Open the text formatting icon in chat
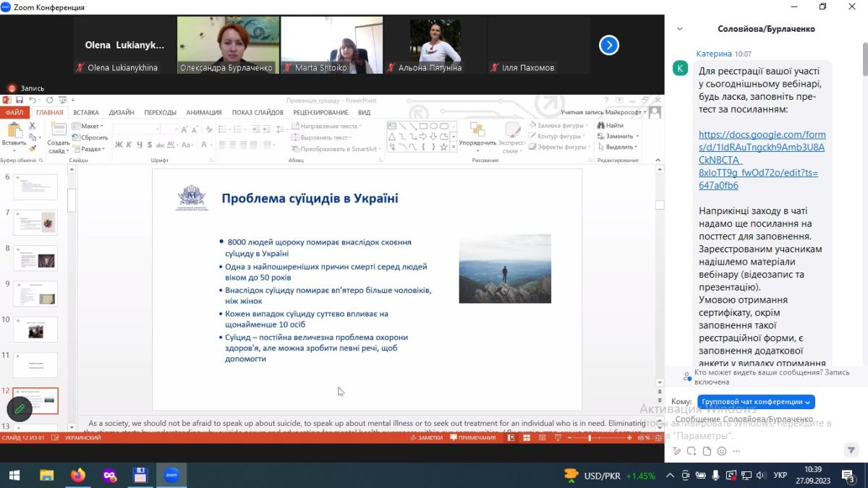Screen dimensions: 868x488 point(677,451)
